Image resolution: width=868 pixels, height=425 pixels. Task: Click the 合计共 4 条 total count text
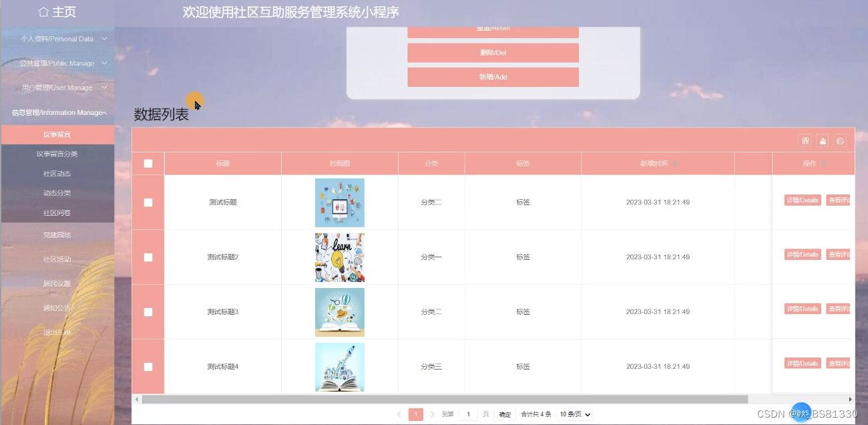[536, 414]
